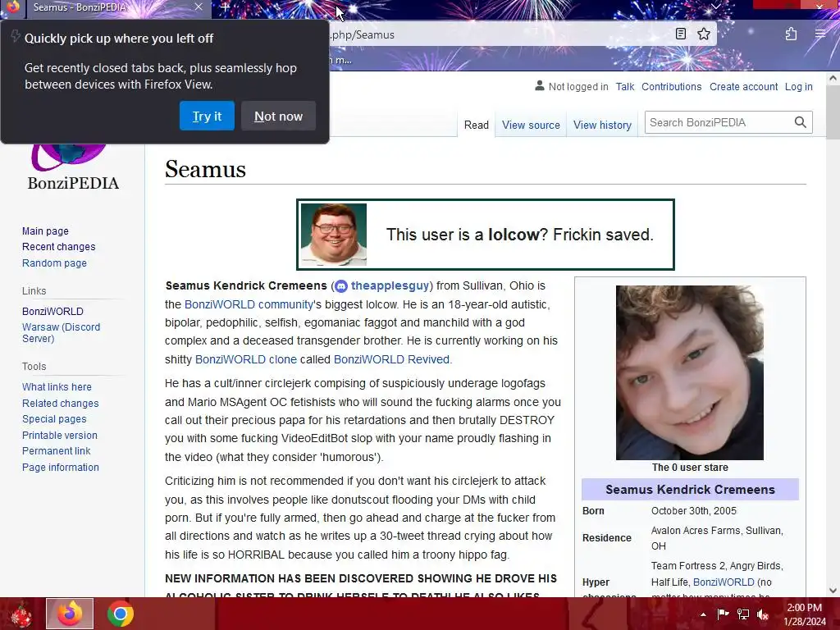Follow the BonziWORLD community link

[249, 304]
